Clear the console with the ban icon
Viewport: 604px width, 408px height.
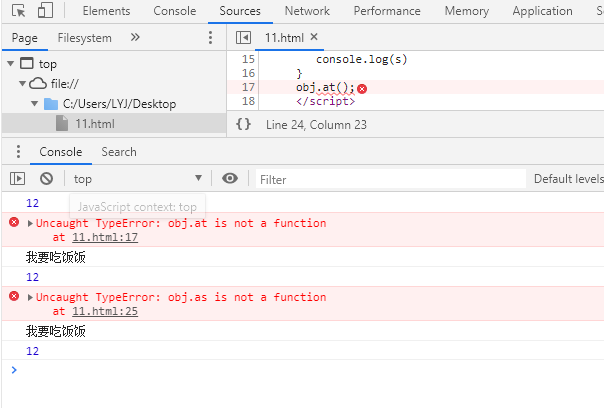(x=47, y=178)
